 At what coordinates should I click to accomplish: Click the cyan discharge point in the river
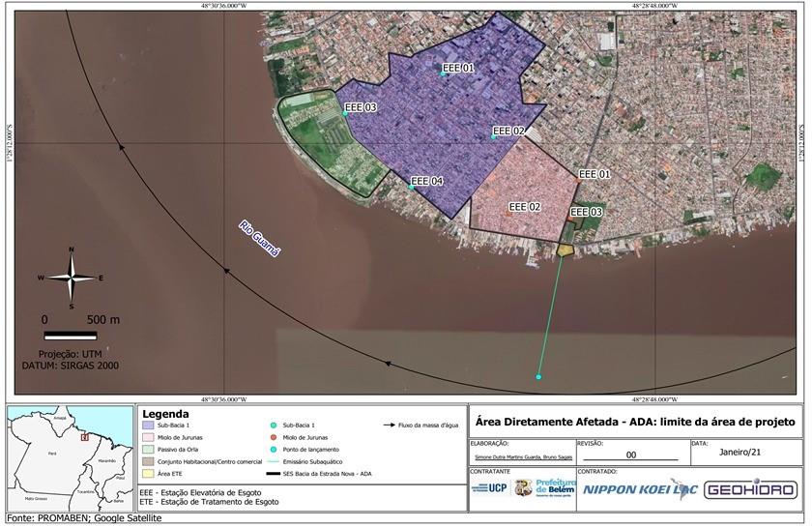tap(539, 376)
